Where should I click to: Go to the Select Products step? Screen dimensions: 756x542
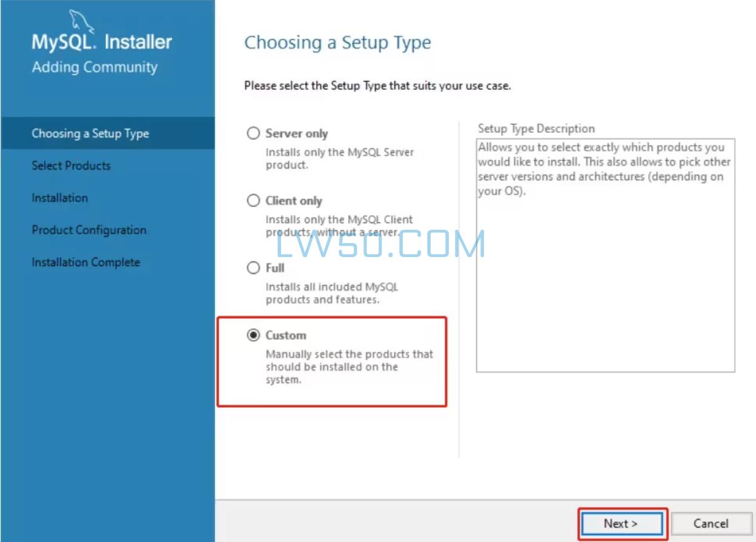coord(71,166)
